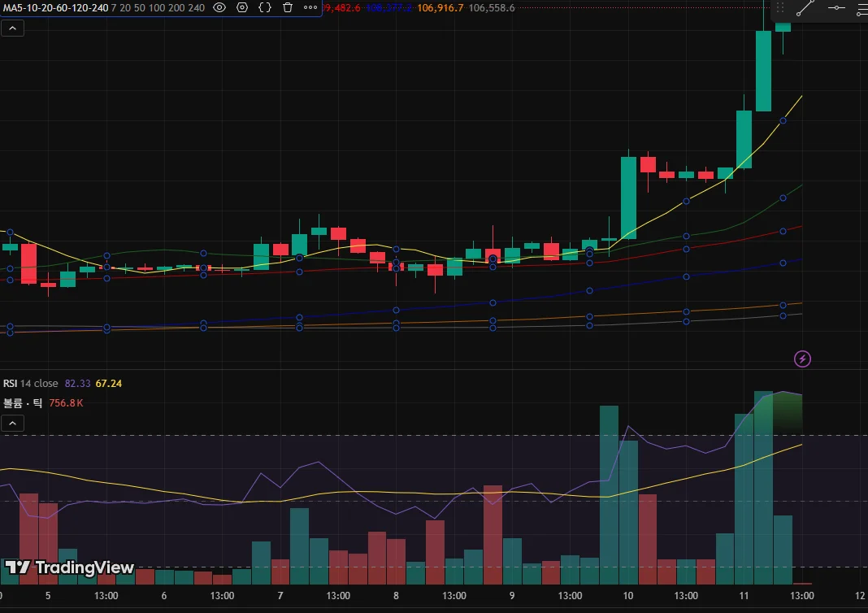Click the lightning bolt icon on chart

(x=802, y=359)
